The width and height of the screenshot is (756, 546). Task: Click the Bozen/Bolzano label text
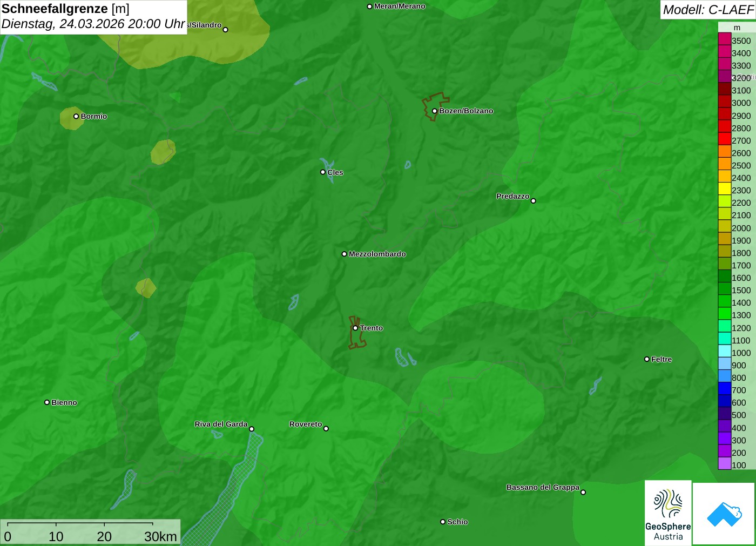coord(466,111)
